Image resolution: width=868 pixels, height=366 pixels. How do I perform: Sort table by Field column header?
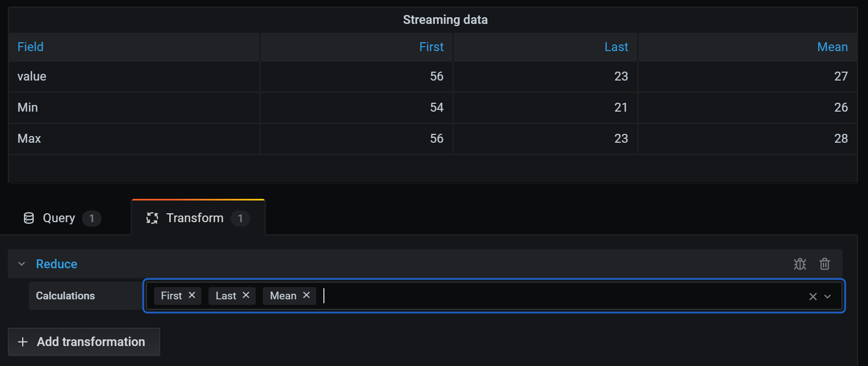click(31, 47)
